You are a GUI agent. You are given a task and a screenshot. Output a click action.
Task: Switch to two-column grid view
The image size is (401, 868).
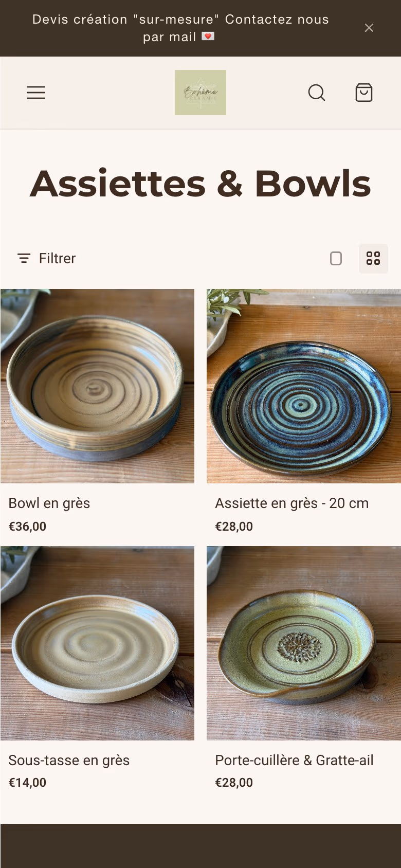[x=373, y=258]
